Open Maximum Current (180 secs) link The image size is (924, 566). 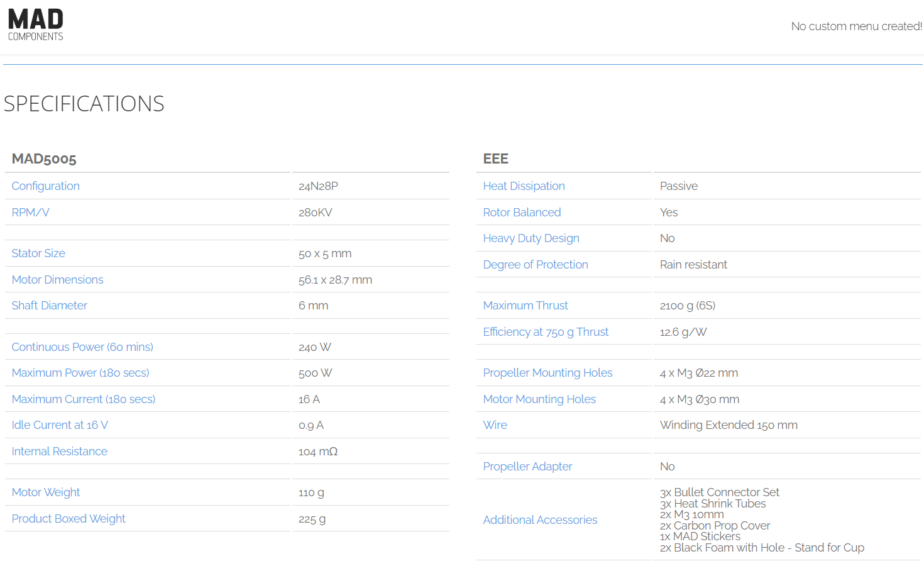point(84,399)
